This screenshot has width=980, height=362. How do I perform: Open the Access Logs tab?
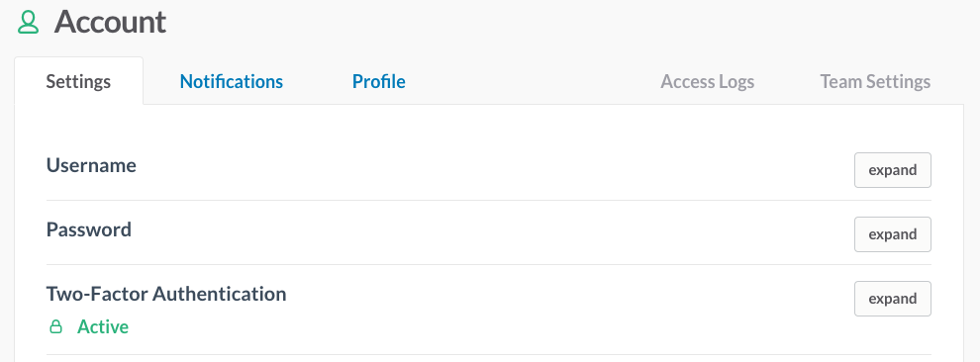pos(708,82)
